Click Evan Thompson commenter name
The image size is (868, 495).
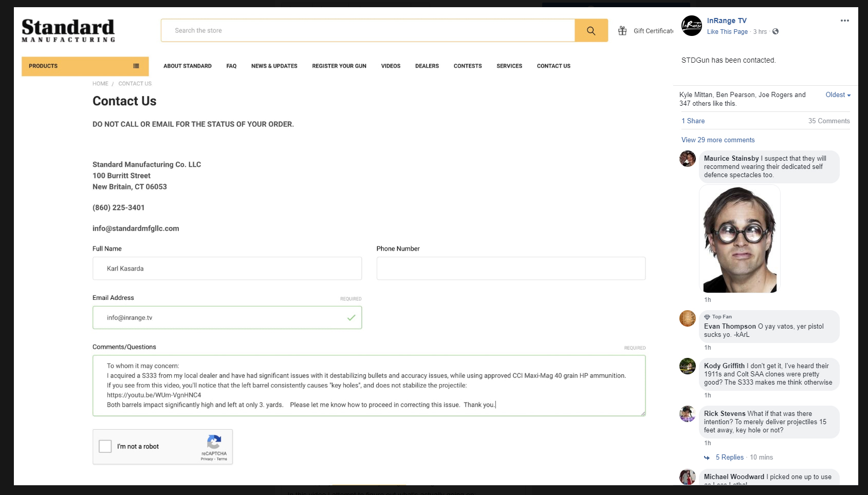point(730,327)
